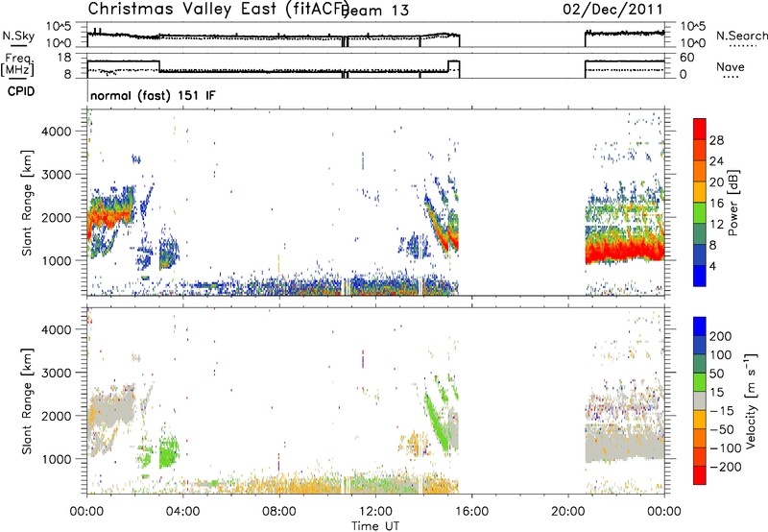Screen dimensions: 768x532
Task: Click the '50' value on Velocity colorbar
Action: tap(716, 374)
